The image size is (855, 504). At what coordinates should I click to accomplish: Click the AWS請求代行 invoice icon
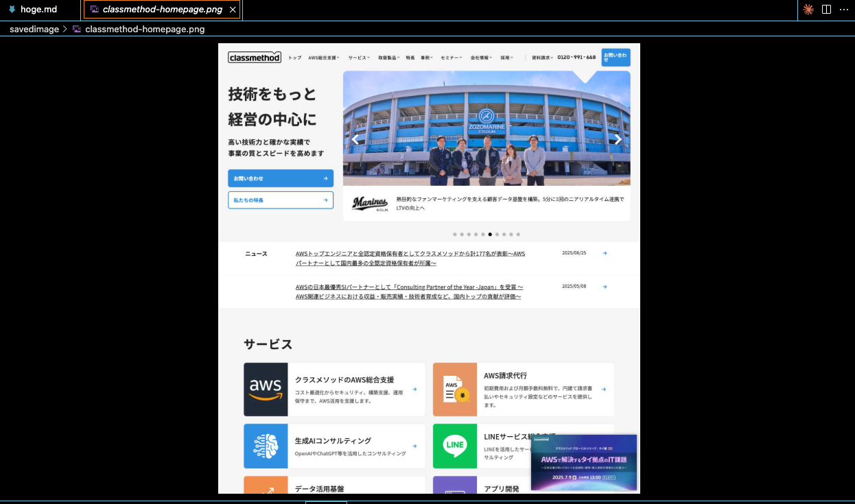(455, 389)
